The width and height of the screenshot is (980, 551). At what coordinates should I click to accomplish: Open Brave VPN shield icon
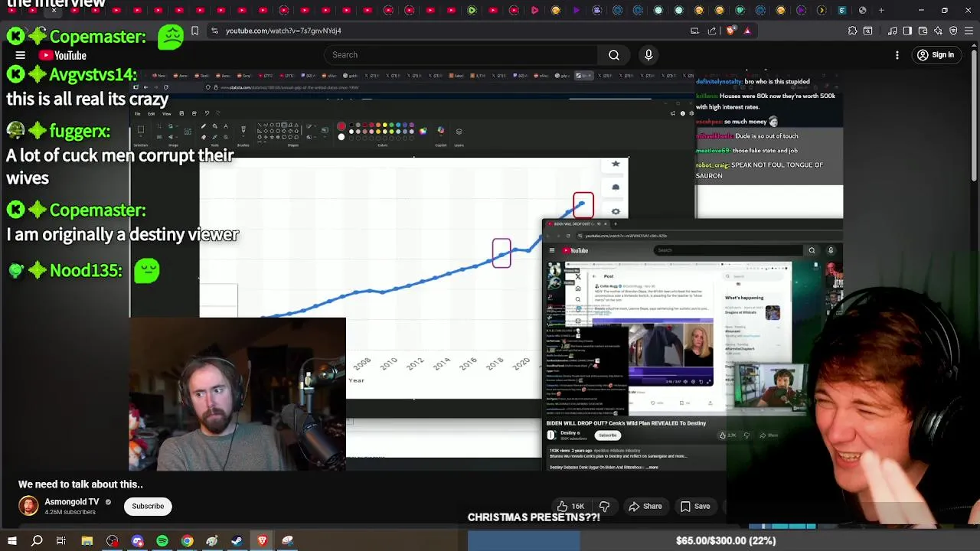coord(953,31)
